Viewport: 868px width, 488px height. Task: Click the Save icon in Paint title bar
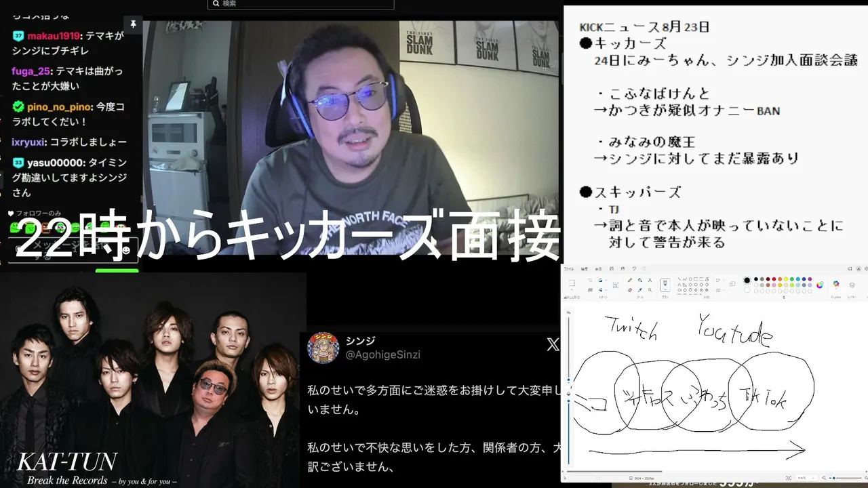pos(612,268)
